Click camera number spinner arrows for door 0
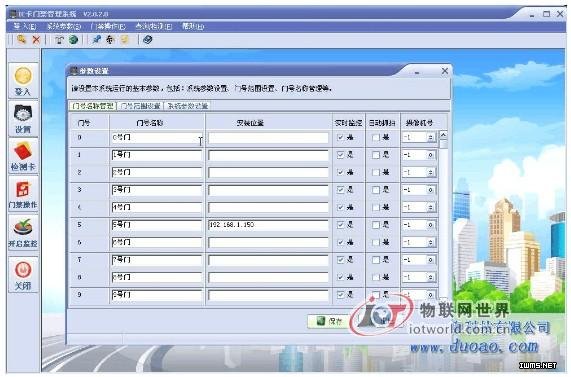This screenshot has width=571, height=377. 430,138
